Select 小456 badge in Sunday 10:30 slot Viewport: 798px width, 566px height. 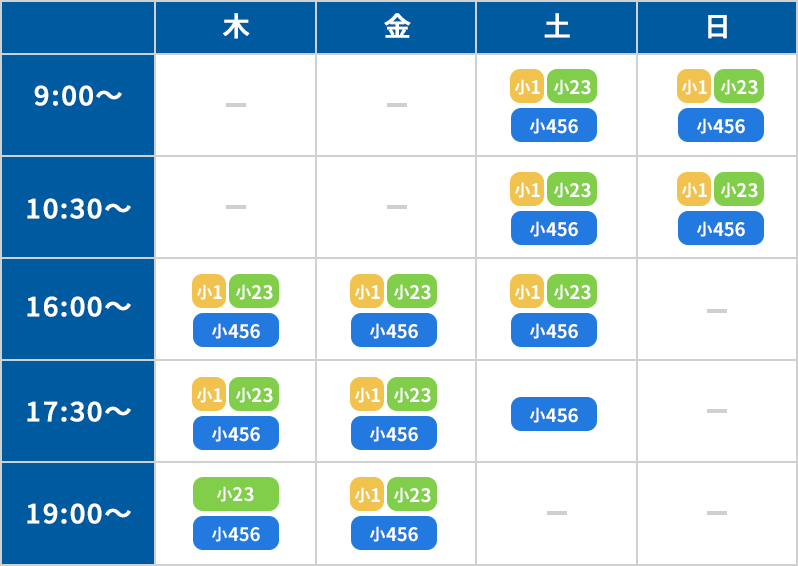(721, 229)
